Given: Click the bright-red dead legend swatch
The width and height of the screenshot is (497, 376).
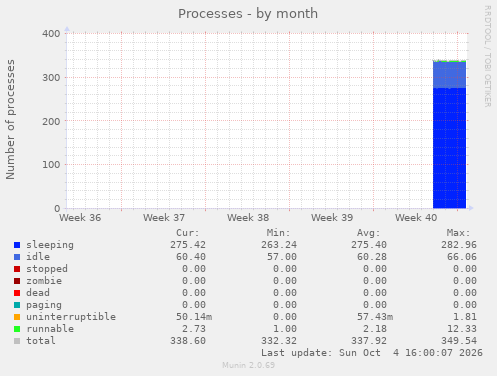Looking at the screenshot, I should click(x=17, y=293).
